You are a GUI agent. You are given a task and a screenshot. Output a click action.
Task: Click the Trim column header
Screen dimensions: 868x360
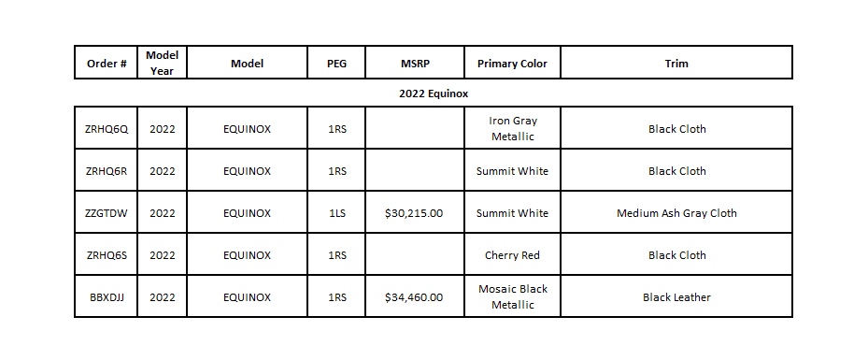(676, 63)
